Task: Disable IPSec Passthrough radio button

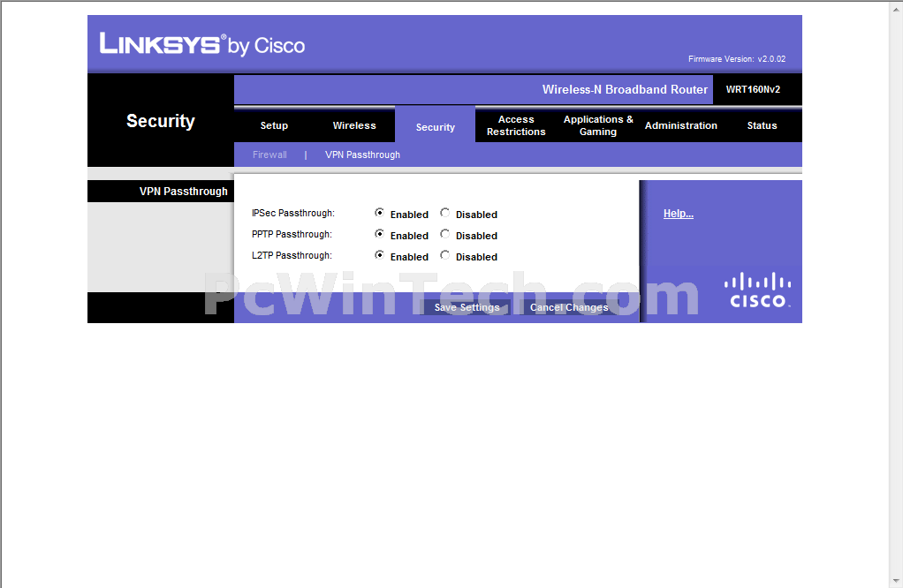Action: [x=444, y=214]
